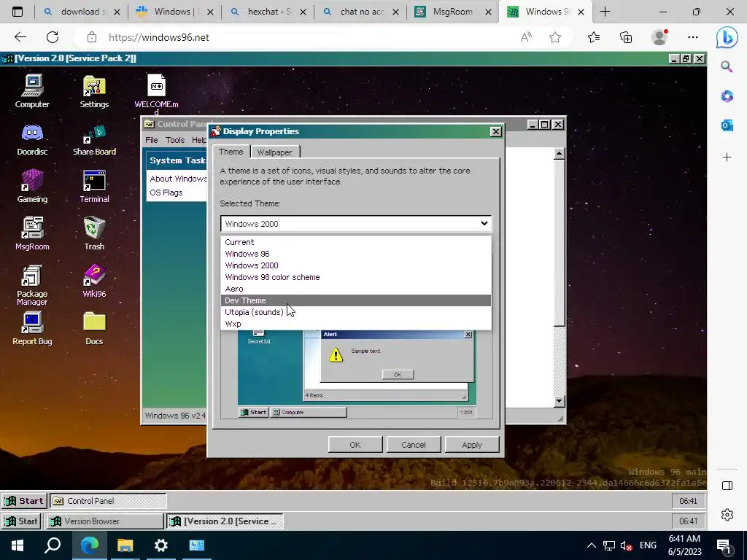
Task: Click Control Panel scrollbar up arrow
Action: coord(560,153)
